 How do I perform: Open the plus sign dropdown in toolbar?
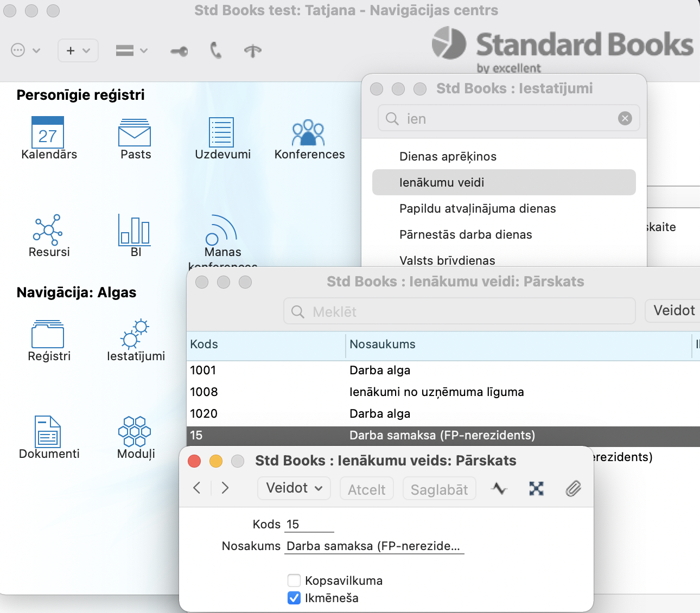pyautogui.click(x=78, y=50)
